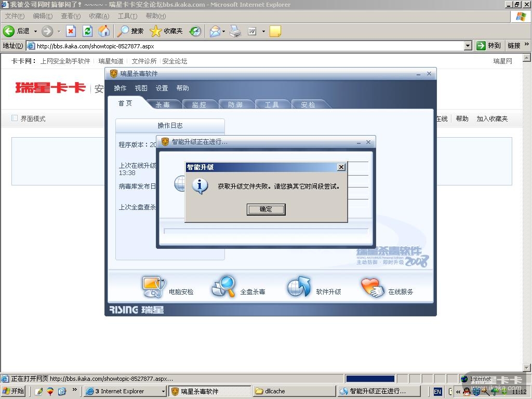Viewport: 532px width, 399px height.
Task: Switch to the 防御 tab
Action: tap(235, 105)
